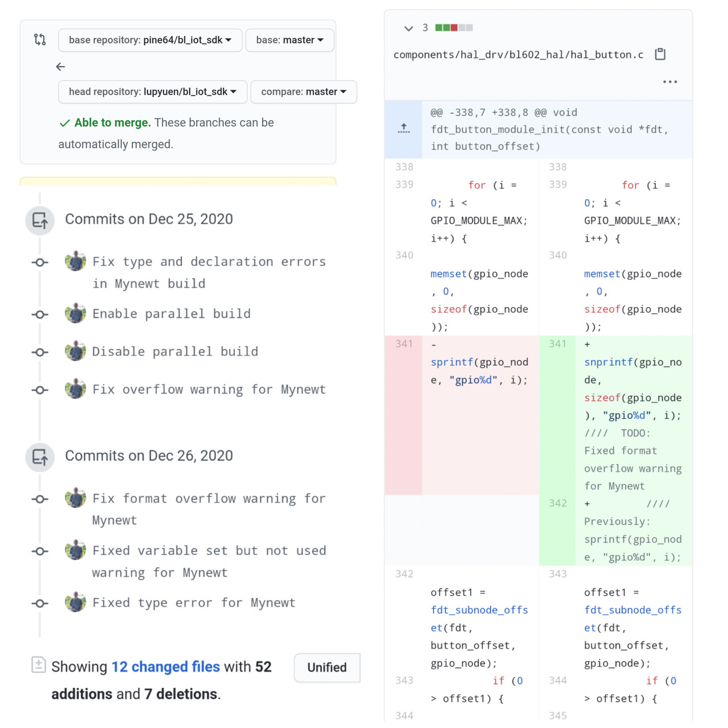The image size is (728, 728).
Task: Copy the hal_button.c file path
Action: [660, 54]
